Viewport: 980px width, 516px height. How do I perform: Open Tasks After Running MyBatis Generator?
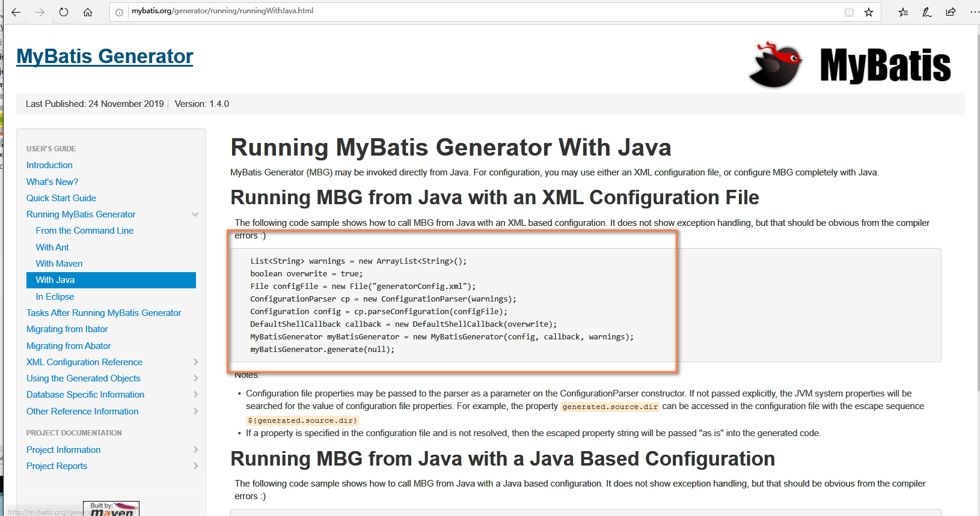pos(103,313)
